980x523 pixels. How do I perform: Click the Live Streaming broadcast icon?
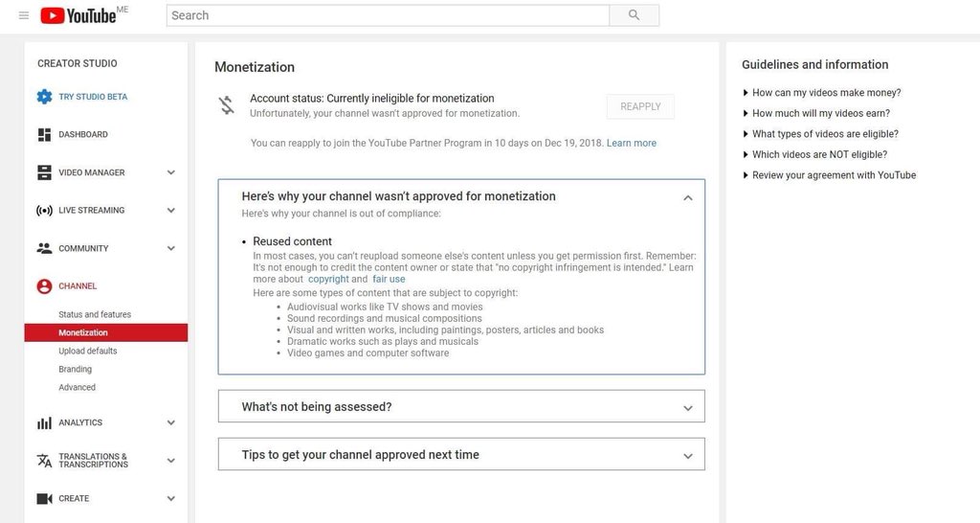coord(44,210)
